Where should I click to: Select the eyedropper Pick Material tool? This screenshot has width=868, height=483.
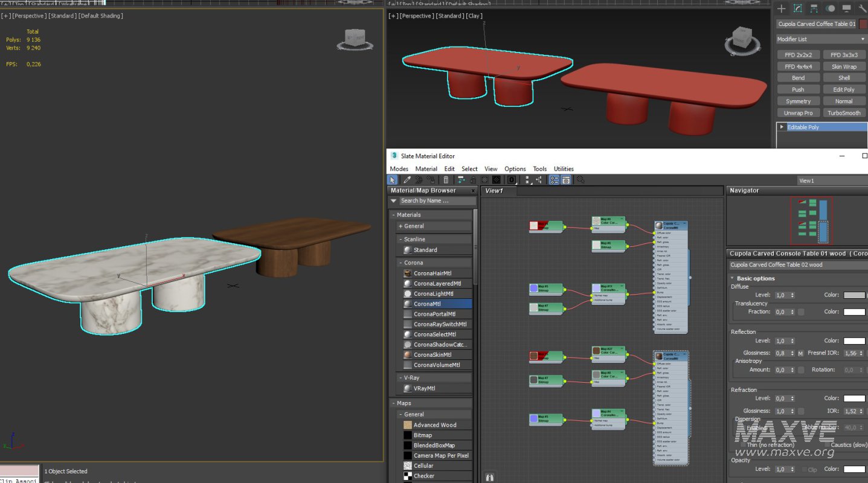(x=407, y=180)
